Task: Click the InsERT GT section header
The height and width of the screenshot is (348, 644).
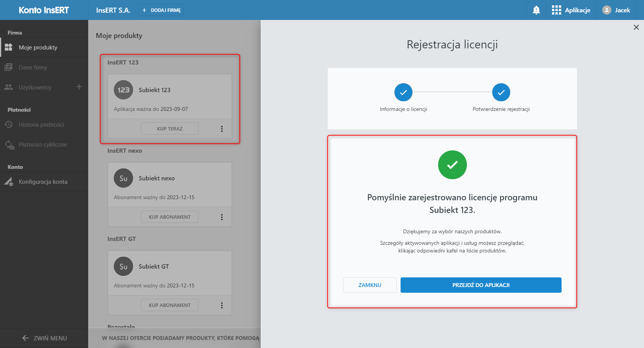Action: coord(122,239)
